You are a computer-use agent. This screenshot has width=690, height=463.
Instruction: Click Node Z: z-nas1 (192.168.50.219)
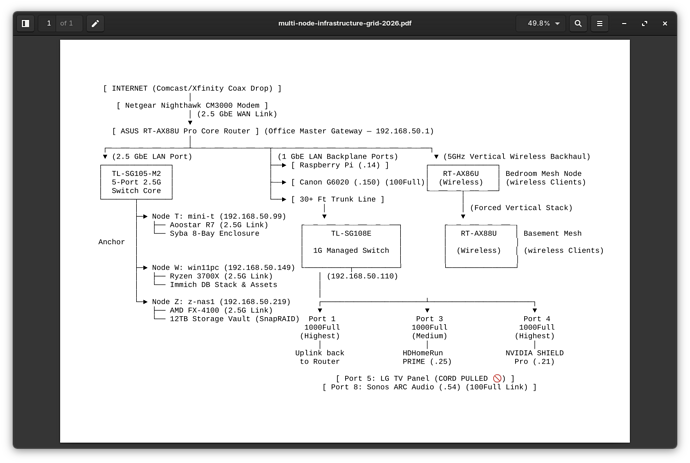coord(221,302)
